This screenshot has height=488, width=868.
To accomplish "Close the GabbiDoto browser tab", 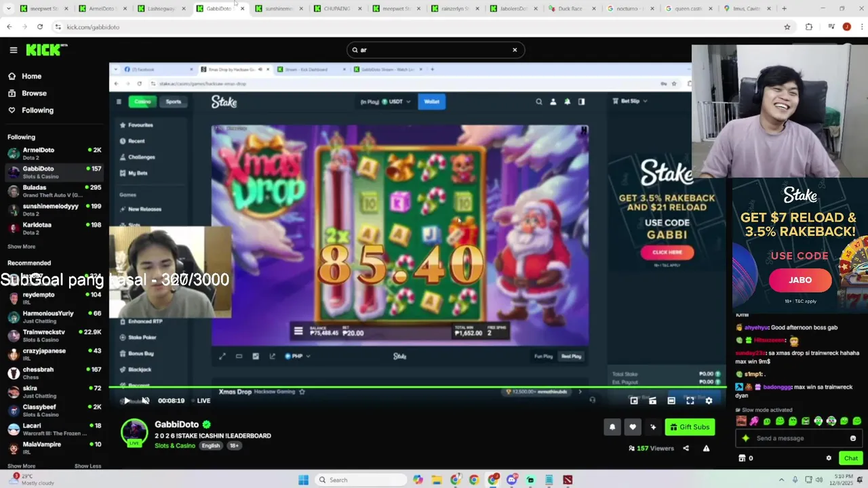I will click(242, 9).
